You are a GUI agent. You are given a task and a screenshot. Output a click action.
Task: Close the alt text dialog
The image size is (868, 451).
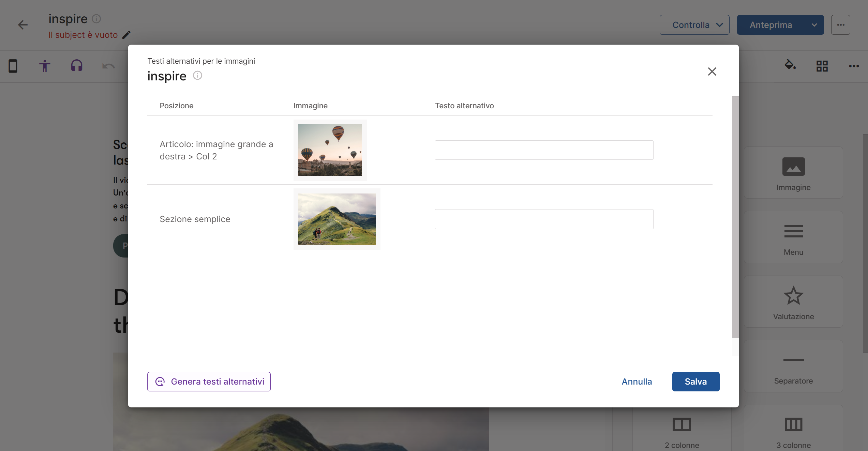(712, 72)
